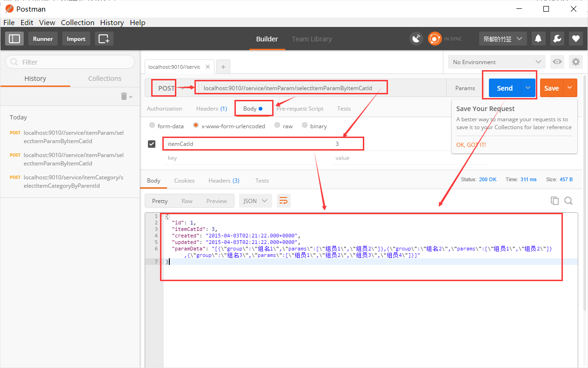Viewport: 588px width, 368px height.
Task: Click the search magnifier in the Filter box
Action: click(x=14, y=62)
